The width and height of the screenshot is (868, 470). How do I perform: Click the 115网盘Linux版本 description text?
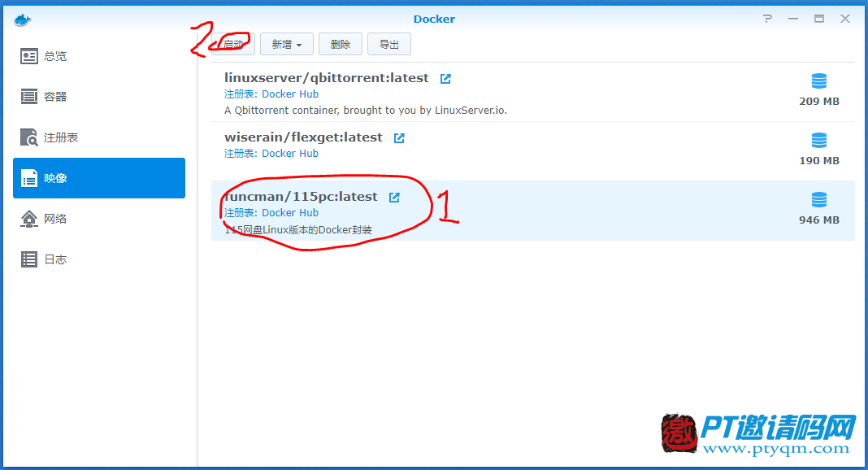click(x=297, y=230)
